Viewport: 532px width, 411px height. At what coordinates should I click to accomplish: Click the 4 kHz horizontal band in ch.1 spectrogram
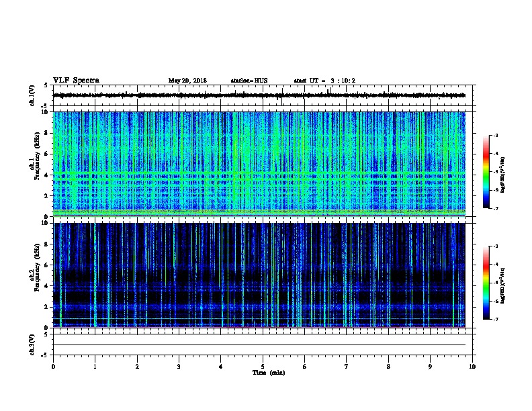(x=259, y=175)
